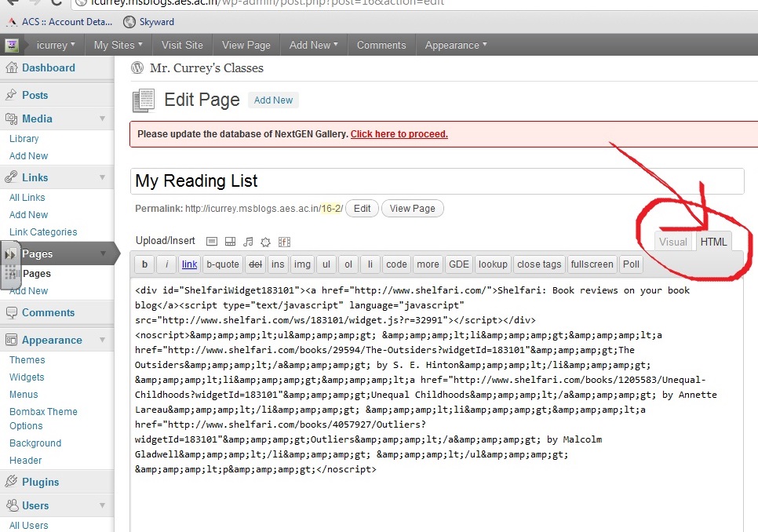Image resolution: width=758 pixels, height=532 pixels.
Task: Insert a ul tag
Action: (326, 264)
